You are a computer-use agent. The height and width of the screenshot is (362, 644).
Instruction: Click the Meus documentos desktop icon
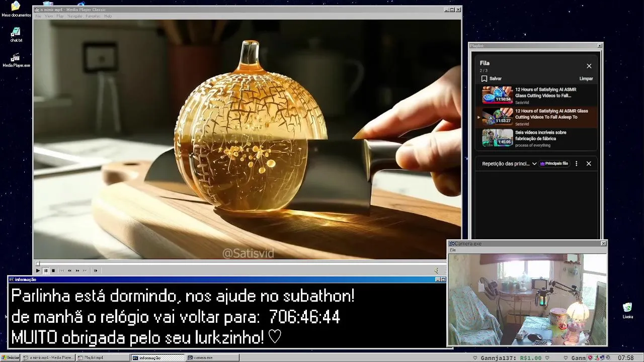[x=16, y=9]
